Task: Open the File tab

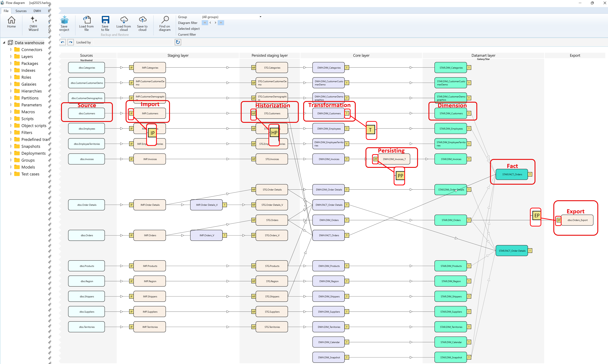Action: coord(6,11)
